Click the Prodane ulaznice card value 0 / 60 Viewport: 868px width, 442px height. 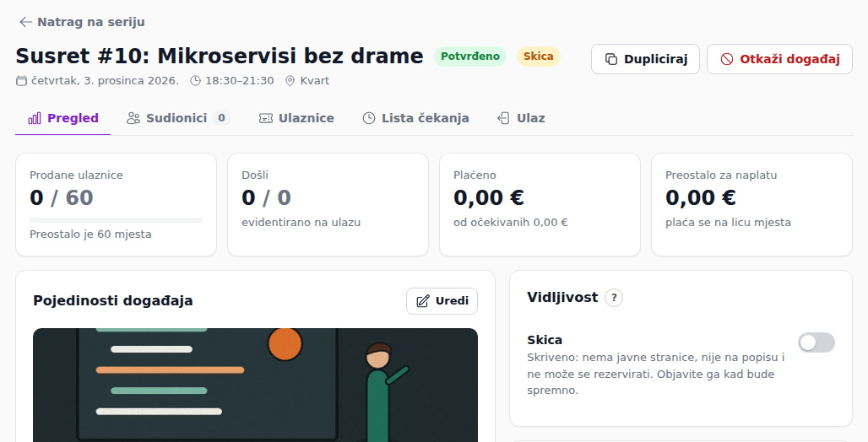coord(62,197)
